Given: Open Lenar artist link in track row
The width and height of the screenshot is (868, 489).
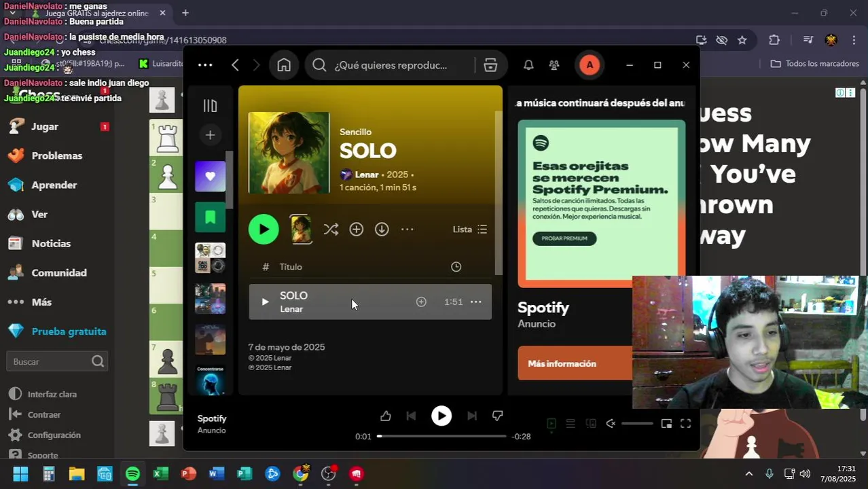Looking at the screenshot, I should click(x=291, y=309).
